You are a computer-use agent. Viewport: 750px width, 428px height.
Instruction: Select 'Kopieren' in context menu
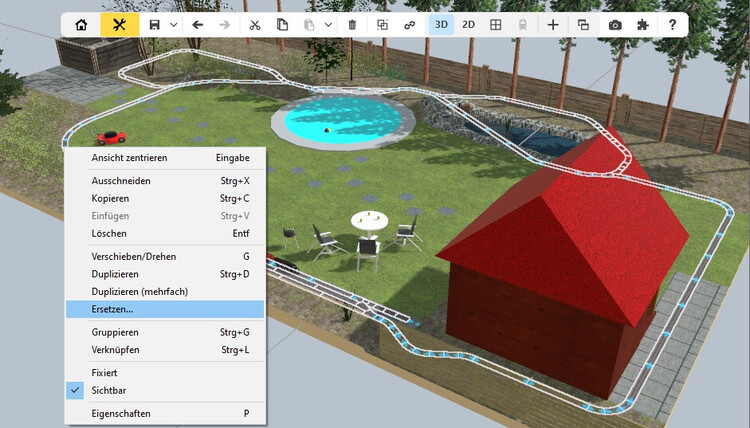click(165, 198)
